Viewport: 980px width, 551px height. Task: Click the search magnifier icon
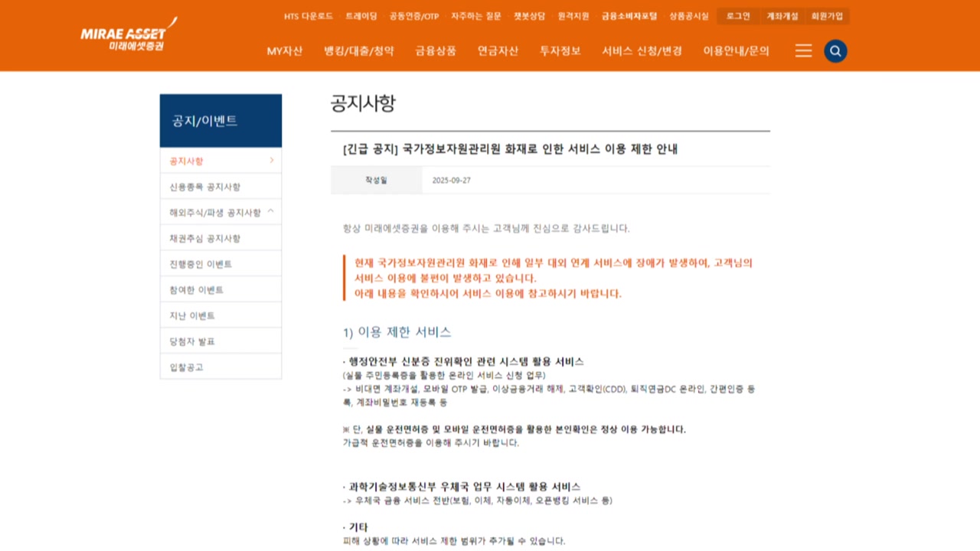pyautogui.click(x=835, y=51)
